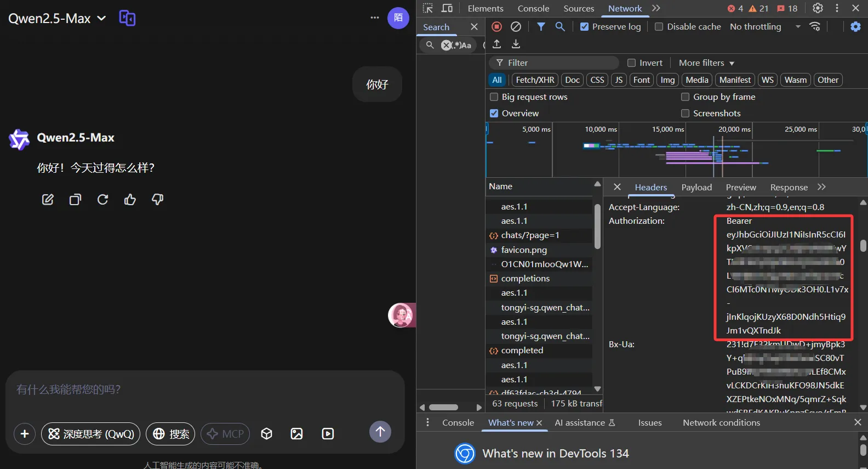Viewport: 868px width, 469px height.
Task: Select the chats/?page=1 request row
Action: point(540,235)
